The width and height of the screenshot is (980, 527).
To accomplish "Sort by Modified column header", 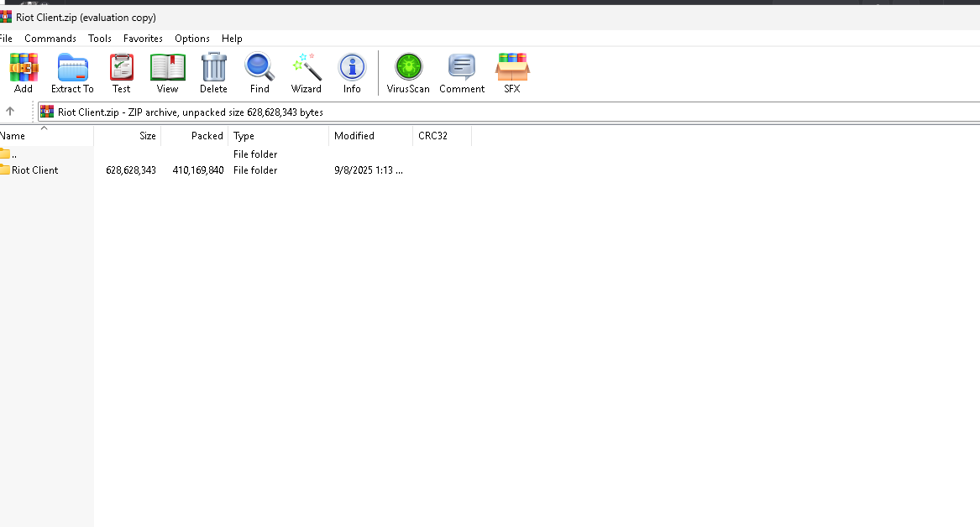I will click(370, 135).
